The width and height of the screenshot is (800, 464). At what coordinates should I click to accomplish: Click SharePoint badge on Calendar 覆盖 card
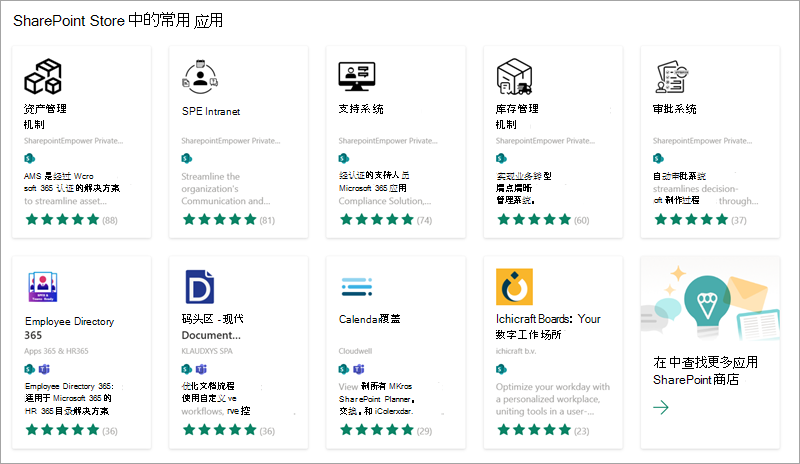pyautogui.click(x=344, y=369)
